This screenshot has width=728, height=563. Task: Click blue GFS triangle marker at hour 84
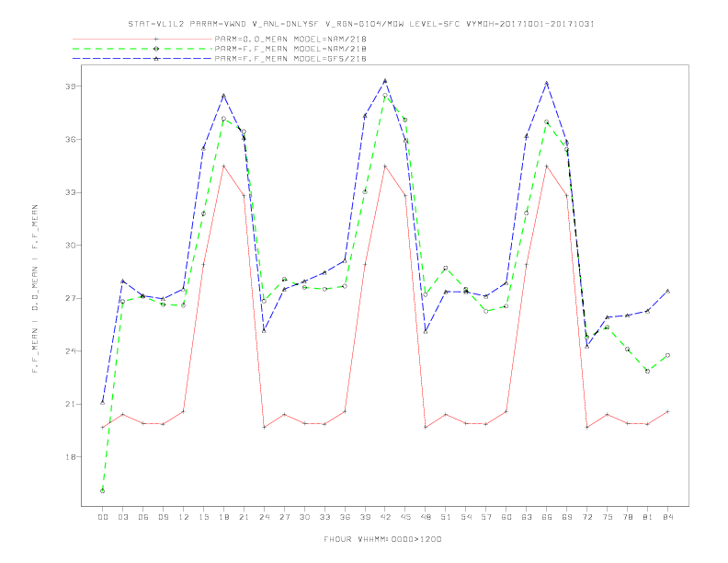(x=667, y=292)
